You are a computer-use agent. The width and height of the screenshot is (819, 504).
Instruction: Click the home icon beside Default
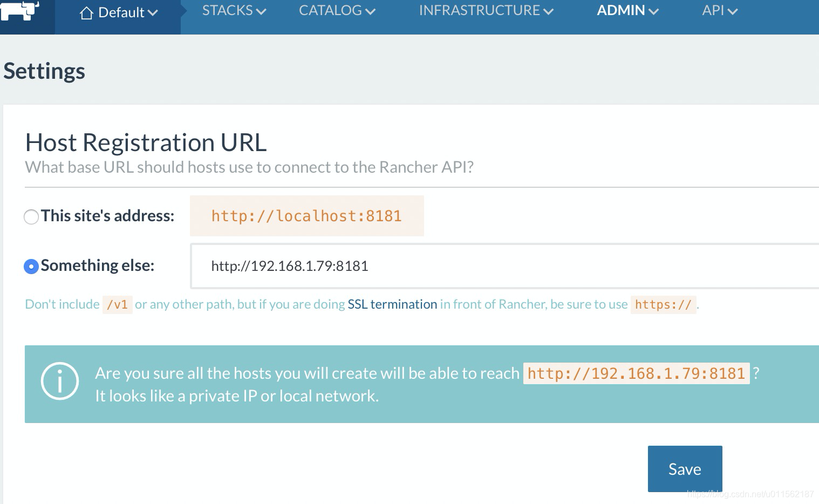pos(86,12)
